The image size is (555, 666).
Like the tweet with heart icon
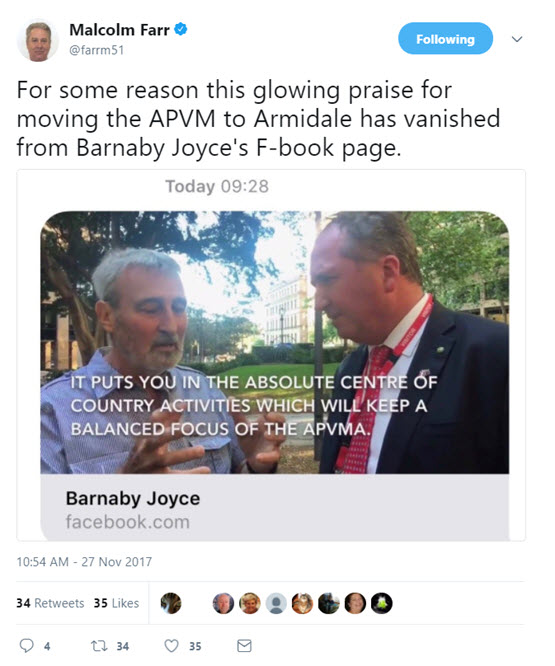[171, 646]
